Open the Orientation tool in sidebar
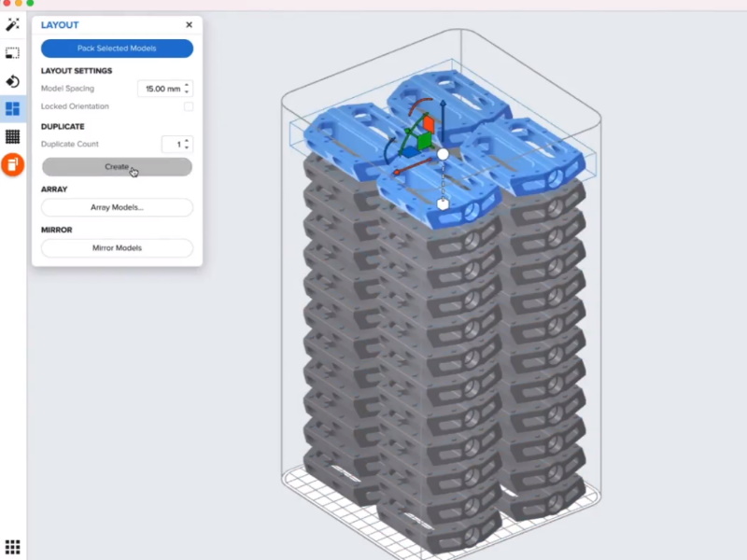Screen dimensions: 747x560 pyautogui.click(x=13, y=81)
